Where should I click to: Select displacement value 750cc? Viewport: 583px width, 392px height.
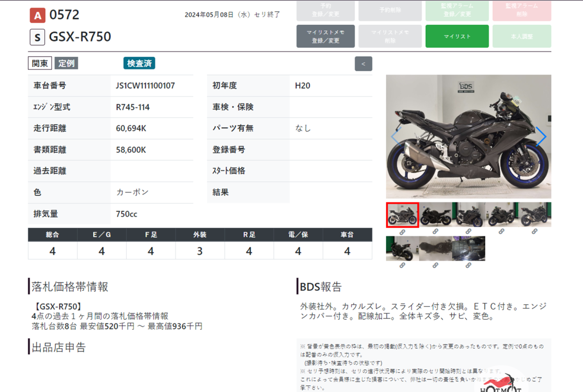pyautogui.click(x=127, y=214)
